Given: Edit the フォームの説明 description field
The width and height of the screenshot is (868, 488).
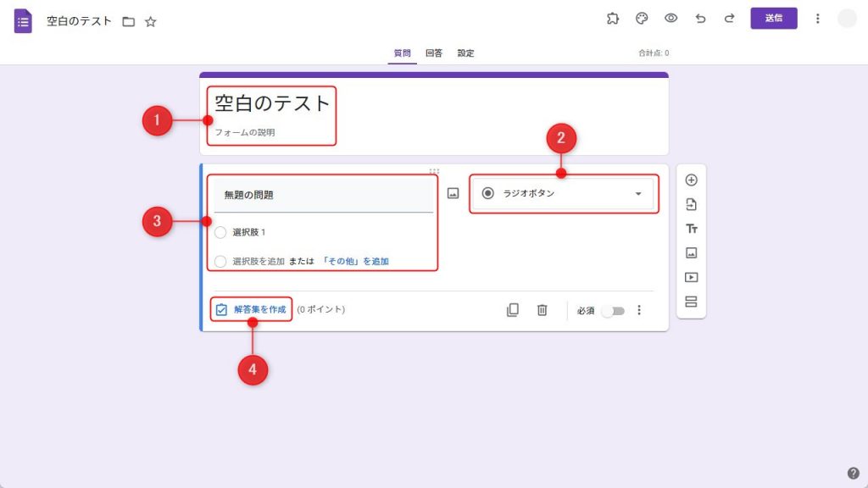Looking at the screenshot, I should coord(245,132).
